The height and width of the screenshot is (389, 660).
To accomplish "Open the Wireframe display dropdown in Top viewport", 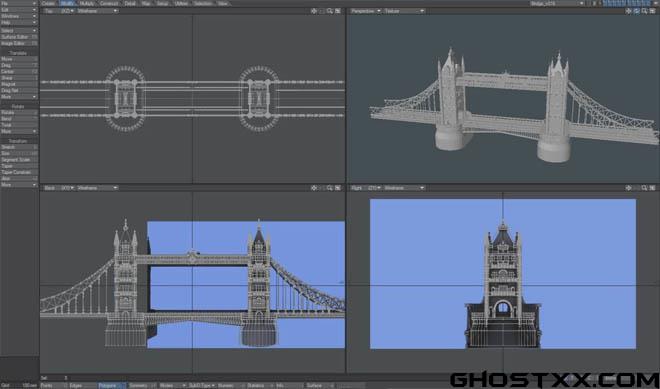I will pos(97,11).
